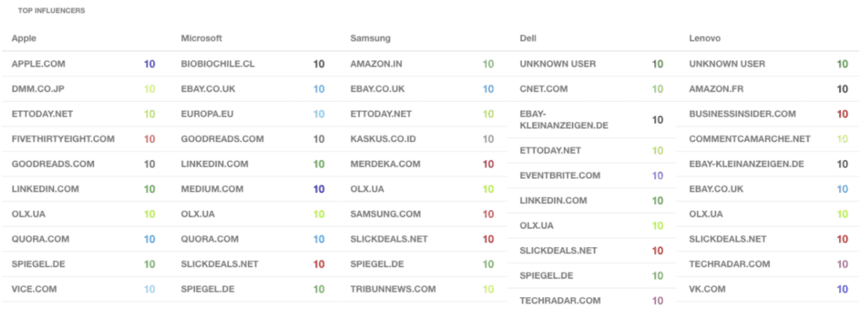868x320 pixels.
Task: Open KASKUS.CO.ID influencer entry
Action: (x=383, y=139)
